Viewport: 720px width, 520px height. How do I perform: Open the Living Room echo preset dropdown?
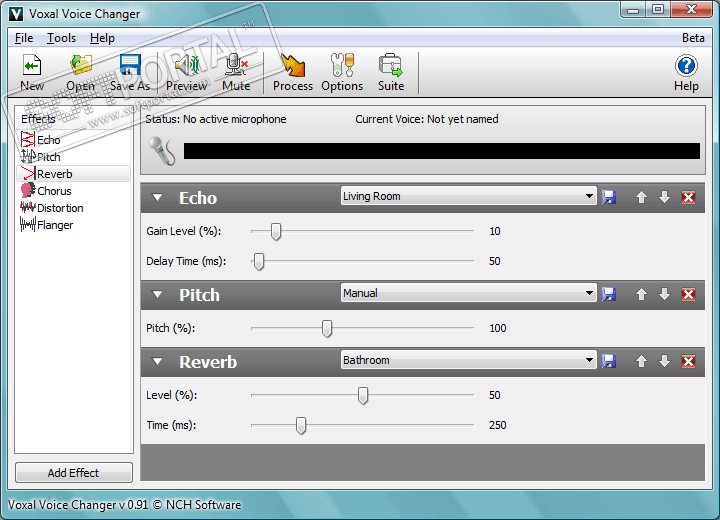coord(468,196)
